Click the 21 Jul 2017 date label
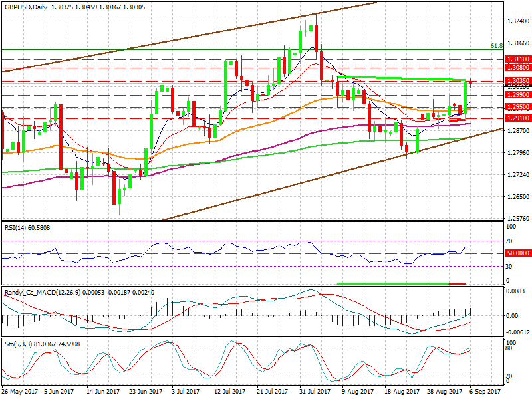 click(x=272, y=392)
